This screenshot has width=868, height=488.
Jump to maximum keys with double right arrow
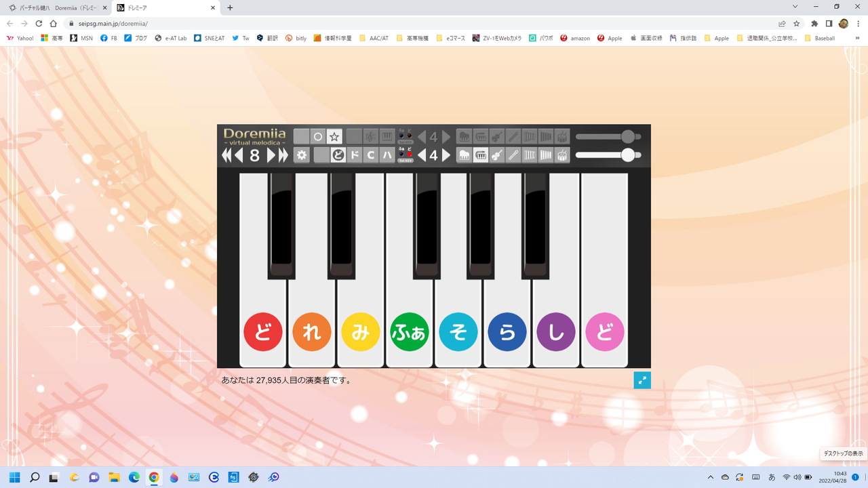[x=283, y=155]
